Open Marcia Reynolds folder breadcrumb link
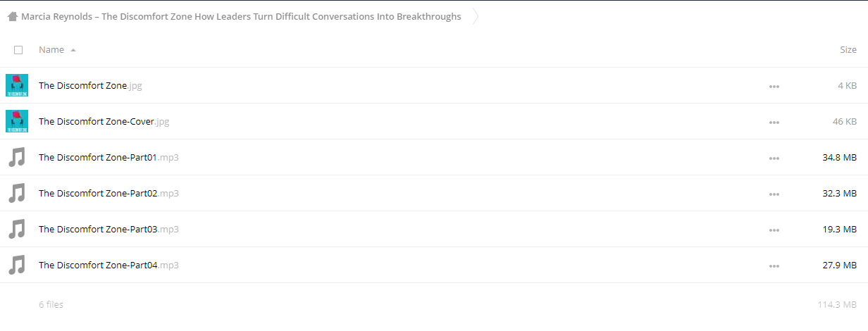This screenshot has width=868, height=331. click(241, 16)
